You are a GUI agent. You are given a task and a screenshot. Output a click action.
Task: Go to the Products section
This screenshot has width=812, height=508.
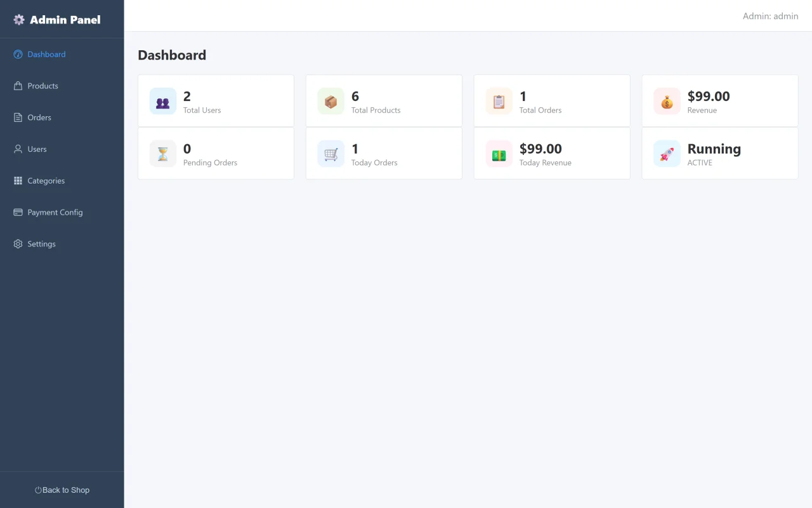[x=62, y=86]
